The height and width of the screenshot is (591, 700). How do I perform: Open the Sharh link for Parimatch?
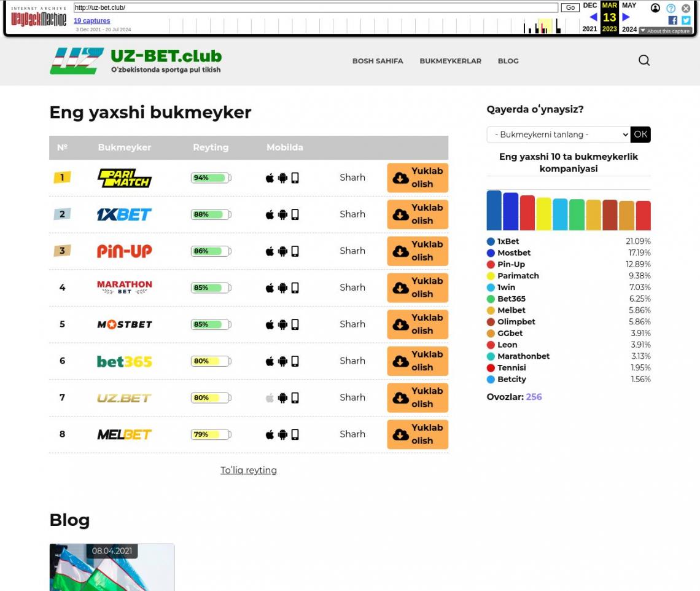point(352,178)
